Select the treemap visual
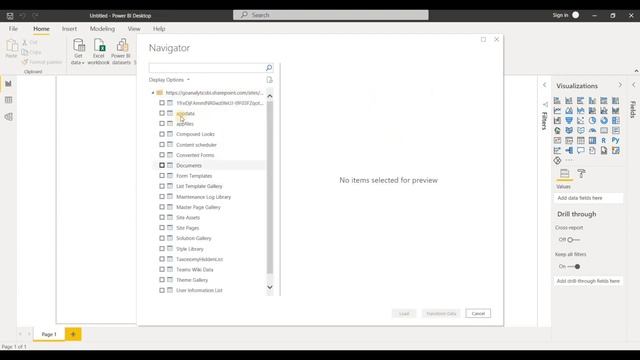 [616, 120]
